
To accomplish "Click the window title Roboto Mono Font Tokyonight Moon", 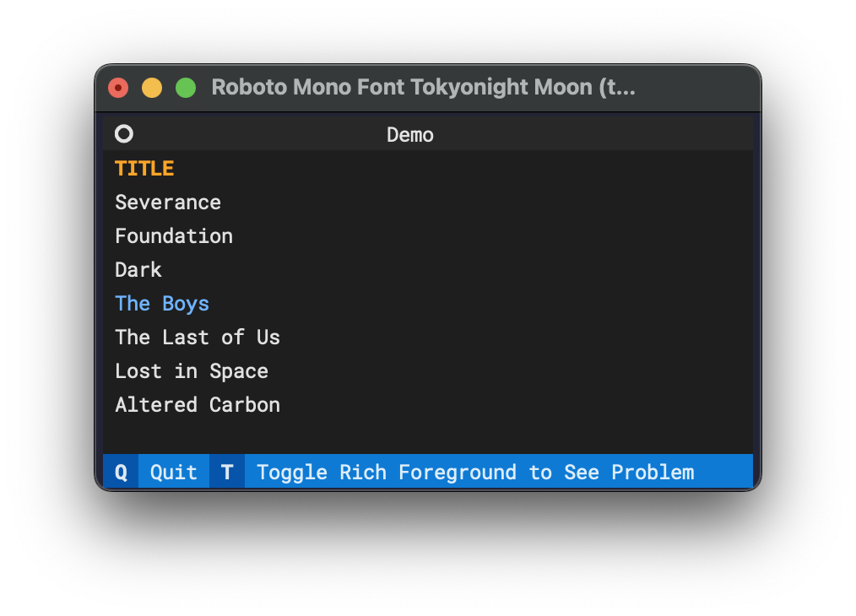I will click(424, 87).
